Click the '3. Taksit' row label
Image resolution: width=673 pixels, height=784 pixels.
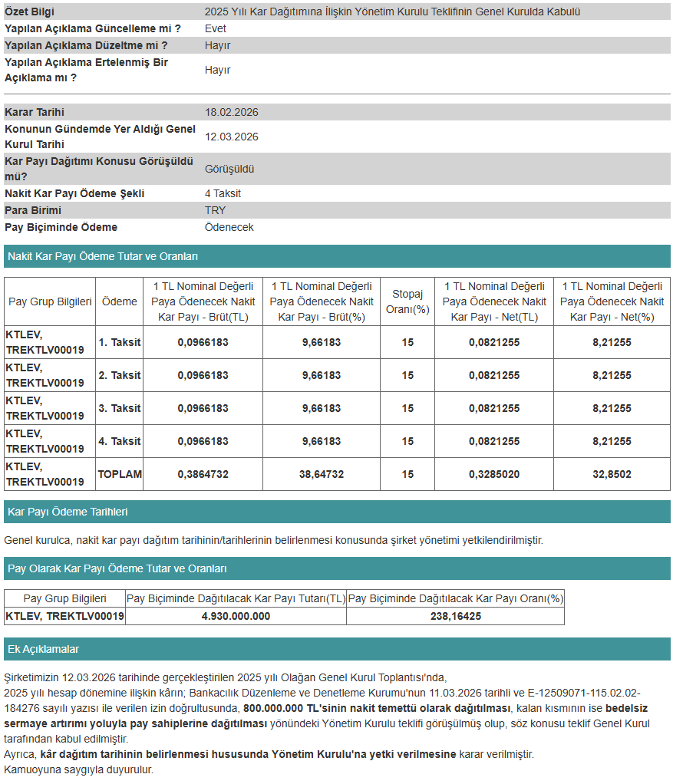(x=120, y=408)
